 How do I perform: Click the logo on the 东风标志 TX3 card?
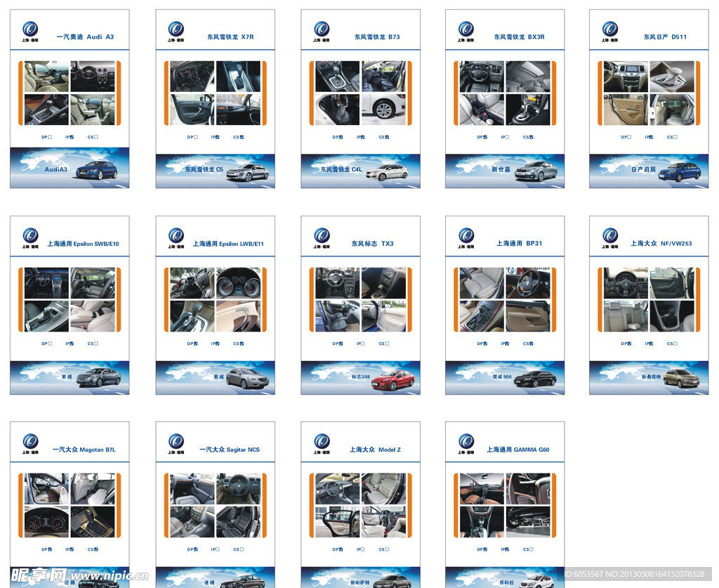click(322, 238)
